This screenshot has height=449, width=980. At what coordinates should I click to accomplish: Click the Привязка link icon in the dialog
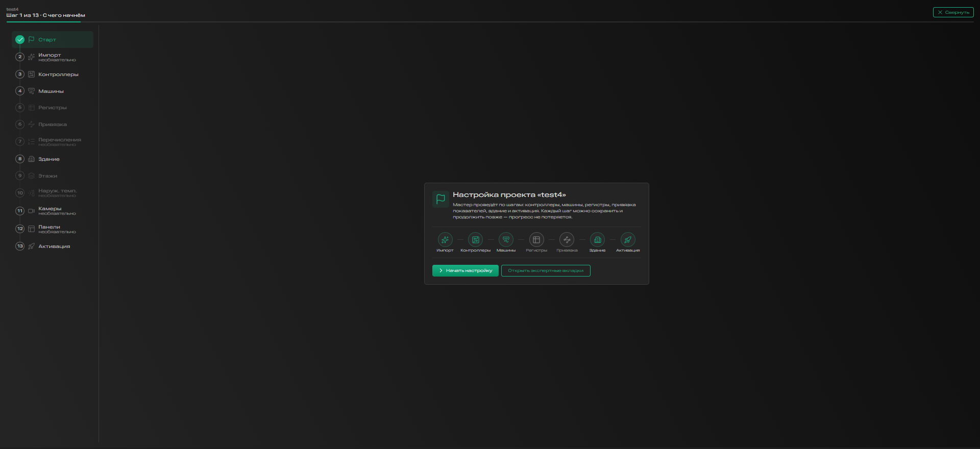tap(567, 240)
